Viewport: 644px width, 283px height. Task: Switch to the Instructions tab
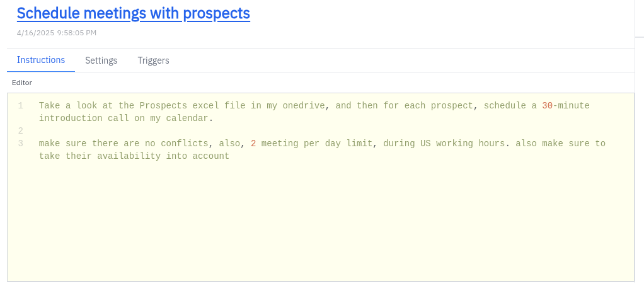[x=41, y=60]
